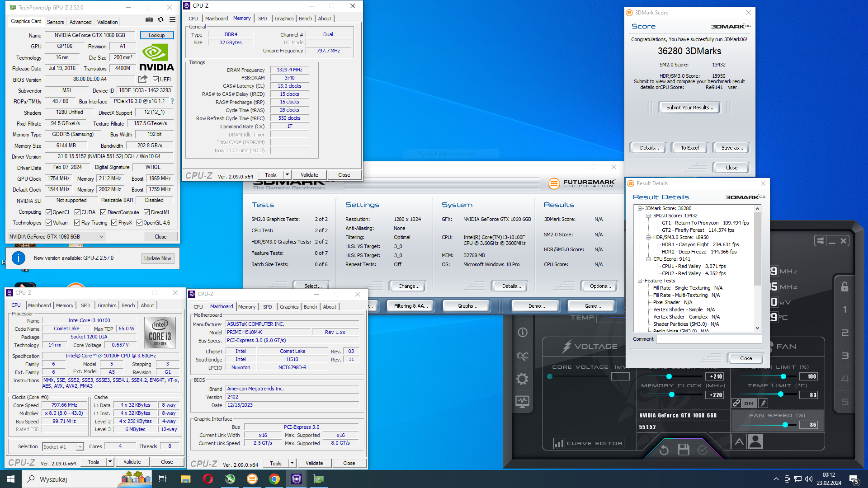Screen dimensions: 868x488
Task: Select Afterburner profile slot 1
Action: coord(844,310)
